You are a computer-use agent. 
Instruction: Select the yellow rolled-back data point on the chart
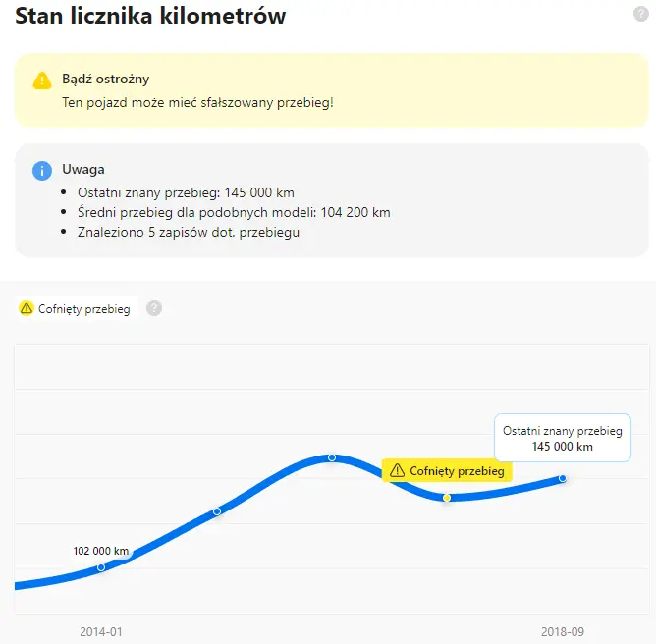click(447, 498)
